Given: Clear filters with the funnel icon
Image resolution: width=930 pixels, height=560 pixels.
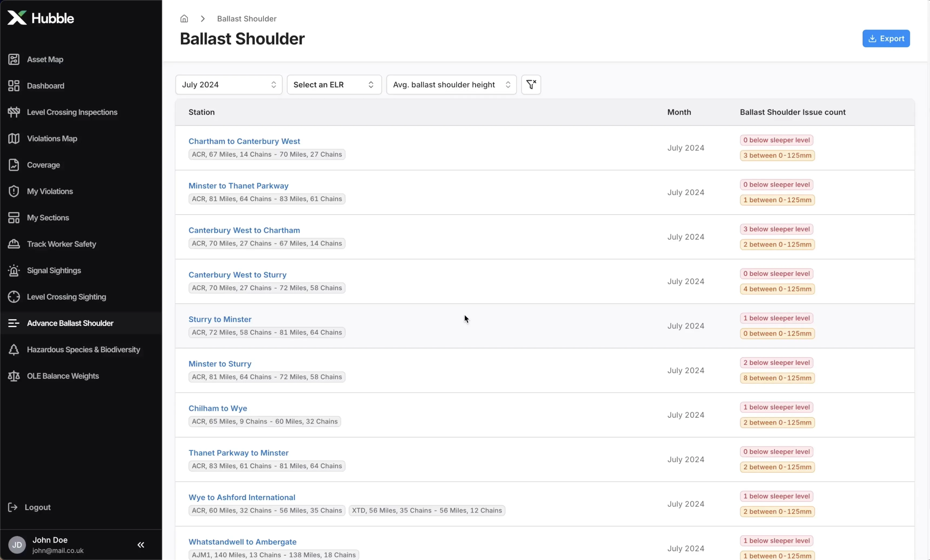Looking at the screenshot, I should [531, 85].
